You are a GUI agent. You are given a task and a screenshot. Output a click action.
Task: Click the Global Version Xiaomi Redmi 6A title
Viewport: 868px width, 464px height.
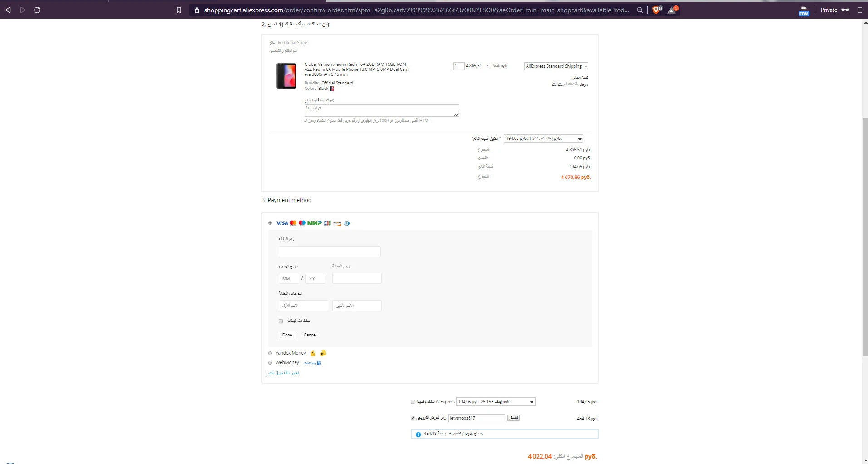pyautogui.click(x=356, y=69)
